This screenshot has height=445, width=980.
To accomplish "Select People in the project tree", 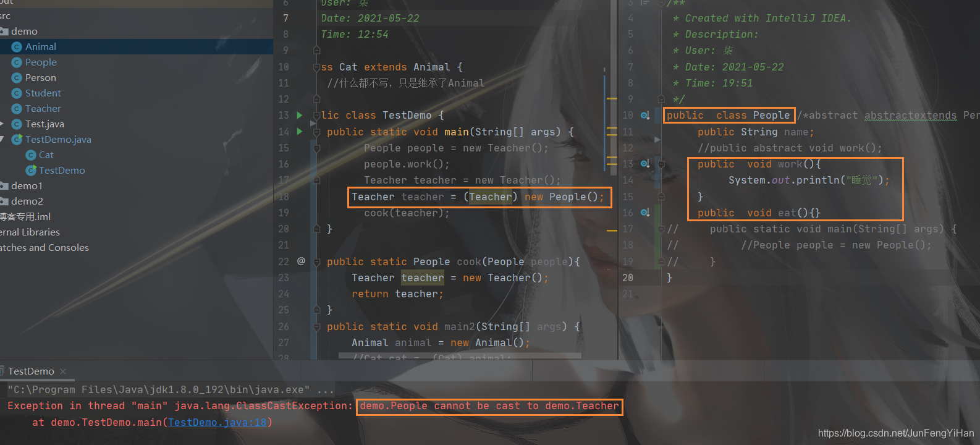I will pos(41,62).
